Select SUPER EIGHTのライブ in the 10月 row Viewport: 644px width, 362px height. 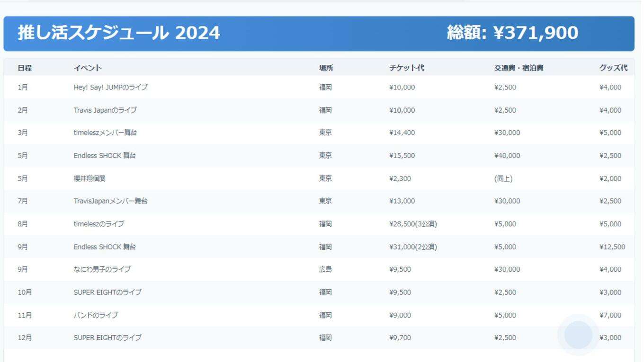pos(107,292)
